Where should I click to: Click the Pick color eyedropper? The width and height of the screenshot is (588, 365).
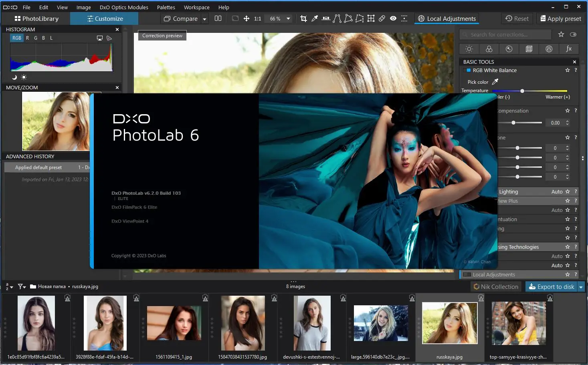pyautogui.click(x=495, y=82)
